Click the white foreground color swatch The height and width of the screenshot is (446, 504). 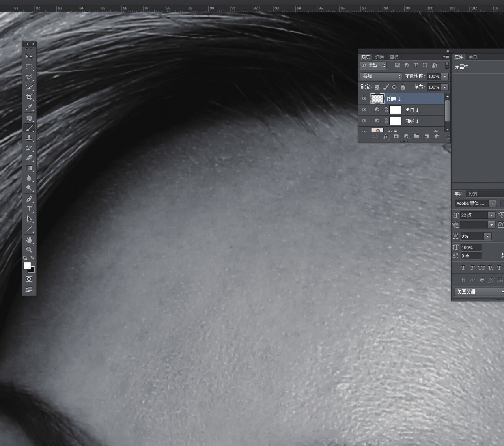(x=27, y=266)
